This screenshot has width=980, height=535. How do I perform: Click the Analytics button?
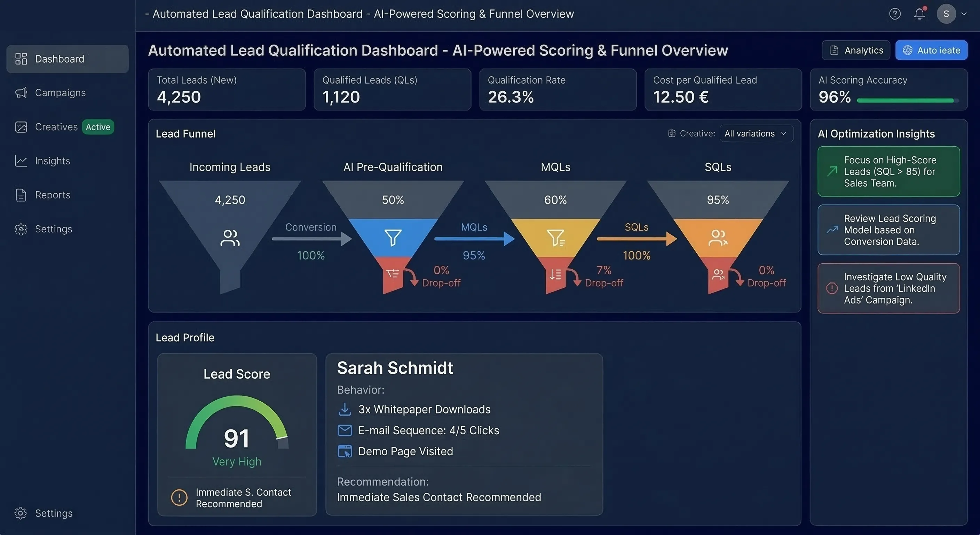(x=856, y=50)
